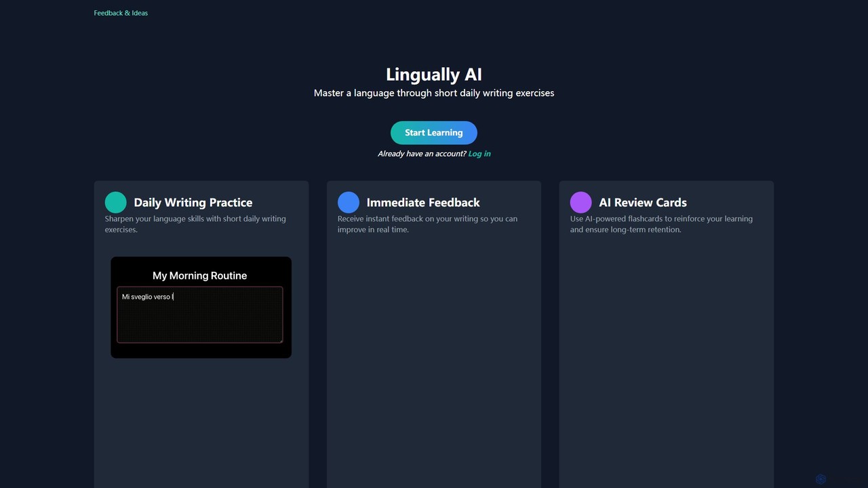Viewport: 868px width, 488px height.
Task: Click the Sharpen your language skills description
Action: click(x=195, y=224)
